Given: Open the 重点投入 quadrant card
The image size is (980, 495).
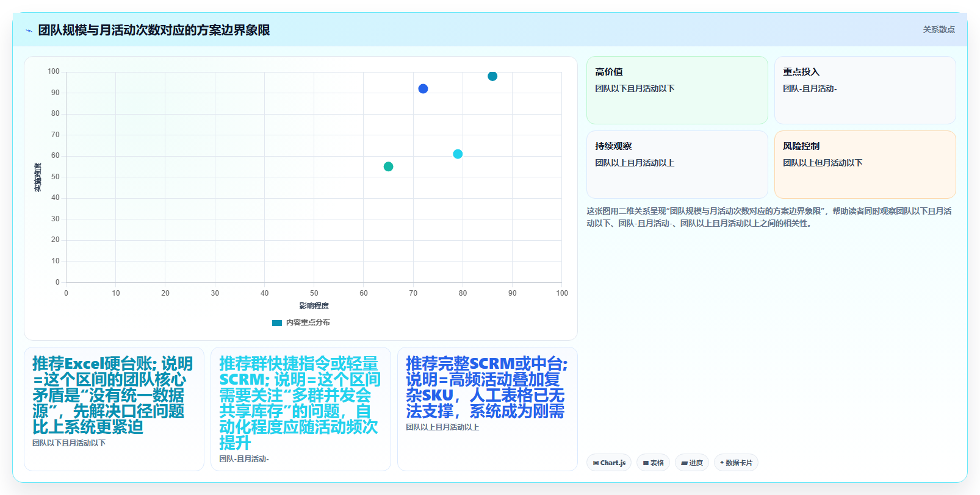Looking at the screenshot, I should [865, 90].
